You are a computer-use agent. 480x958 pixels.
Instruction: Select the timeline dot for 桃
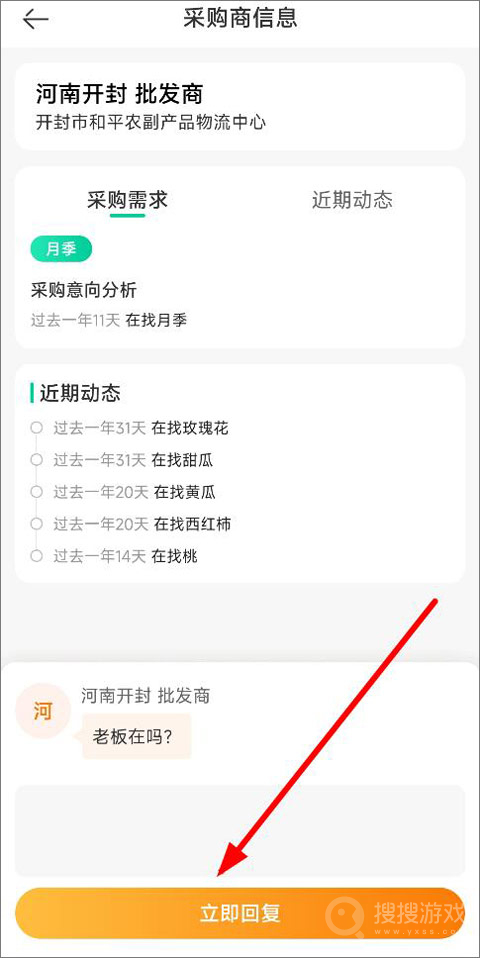point(36,556)
